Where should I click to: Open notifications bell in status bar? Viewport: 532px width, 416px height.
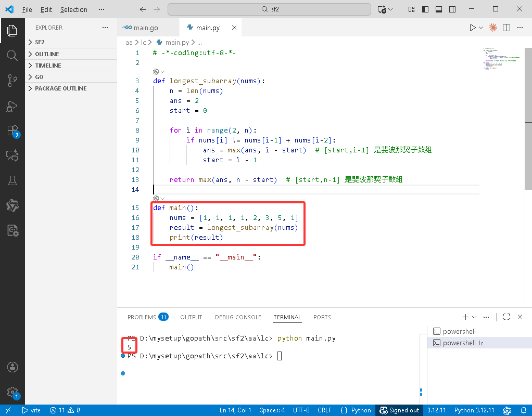pos(524,410)
